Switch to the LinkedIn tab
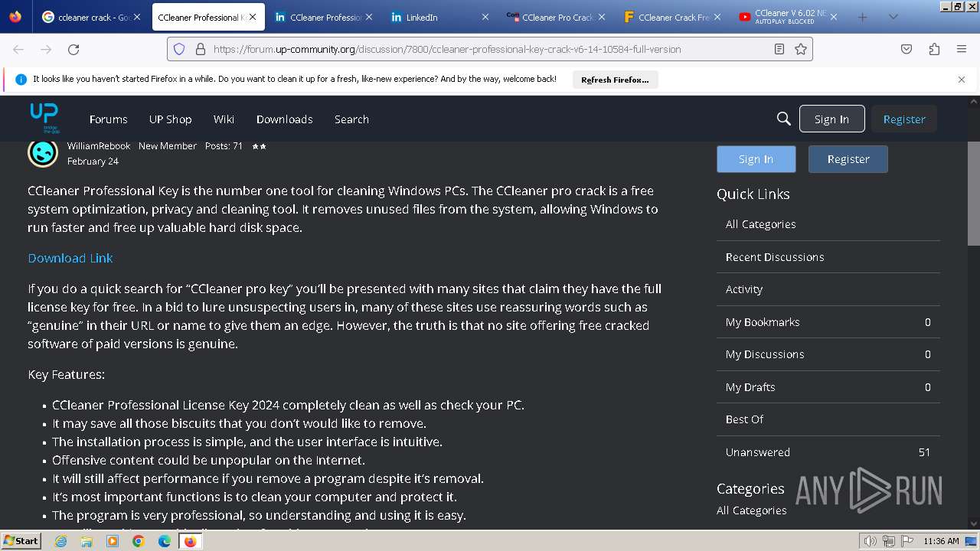Screen dimensions: 980x551 [x=439, y=17]
